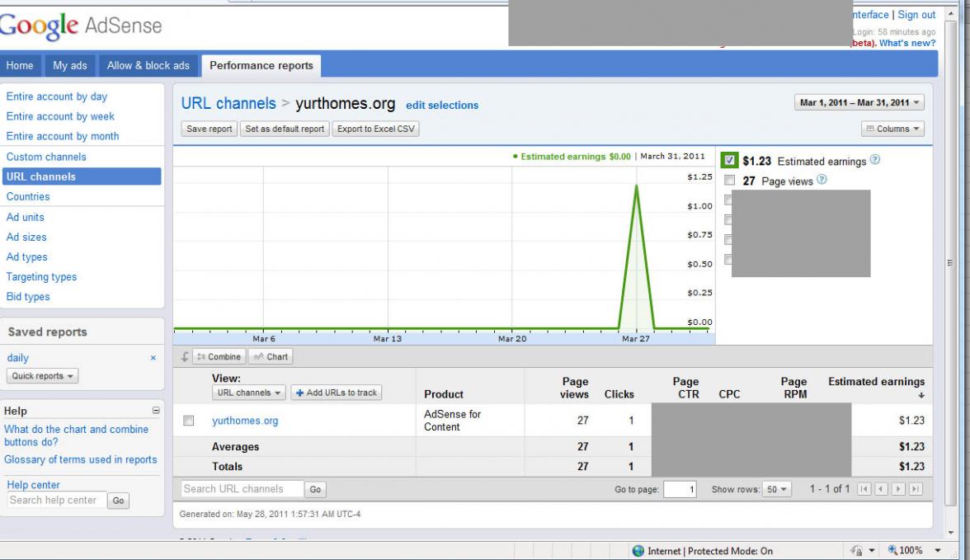
Task: Select the yurthomes.org row checkbox
Action: tap(189, 421)
